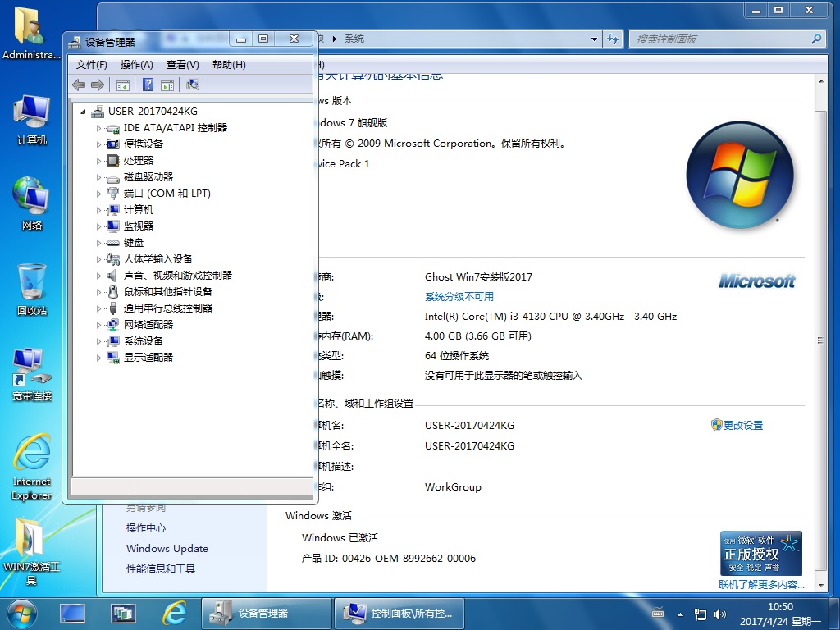Click the network icon in system tray
Screen dimensions: 840x630
click(x=700, y=614)
